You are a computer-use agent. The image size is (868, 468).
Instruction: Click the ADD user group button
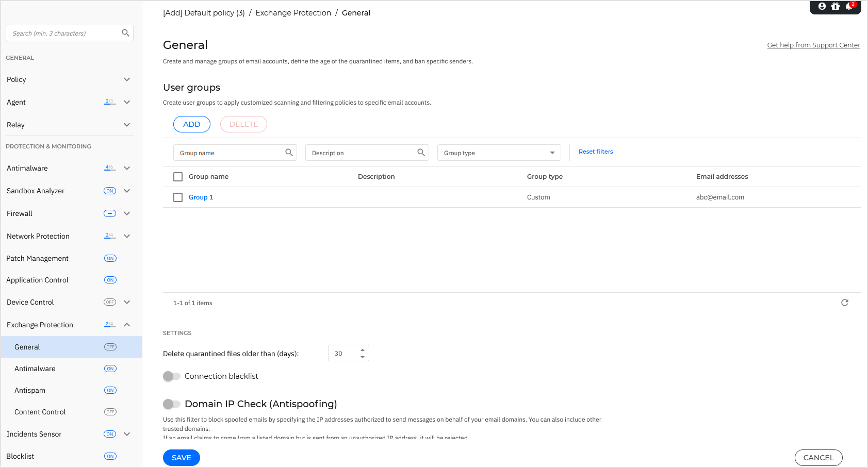[x=191, y=124]
